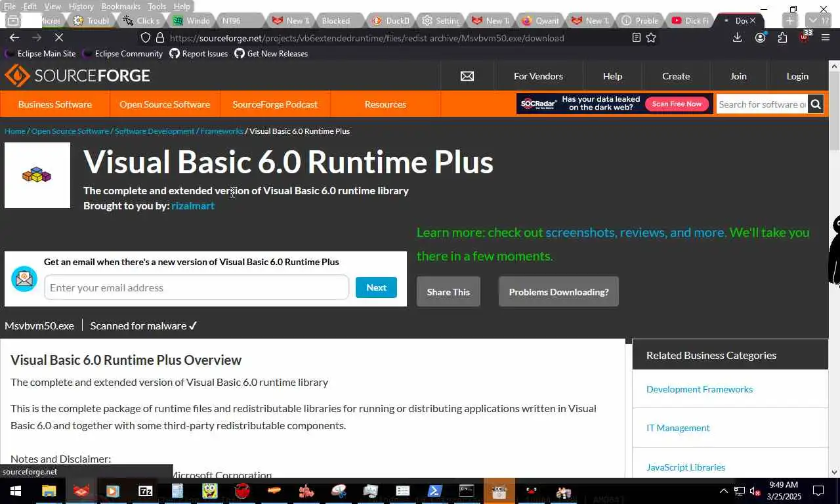Click the red extension badge showing 33
This screenshot has width=840, height=504.
coord(805,37)
